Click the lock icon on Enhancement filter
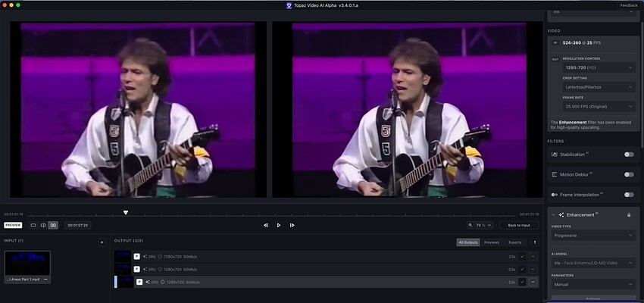 [x=629, y=214]
